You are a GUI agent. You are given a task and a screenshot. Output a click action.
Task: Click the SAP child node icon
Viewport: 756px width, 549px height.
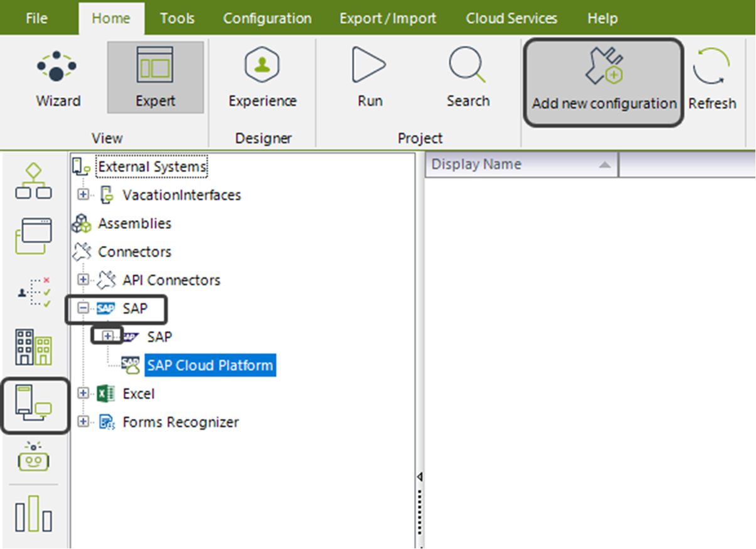tap(130, 337)
